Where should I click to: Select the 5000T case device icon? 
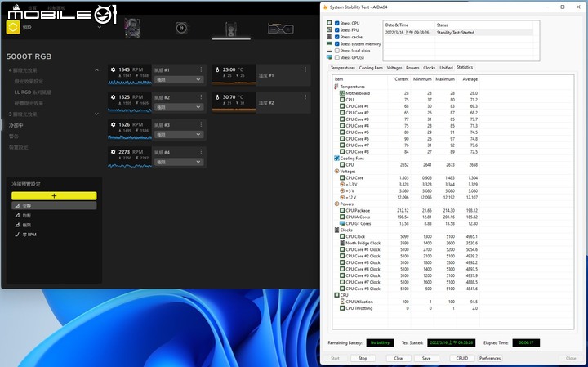[x=231, y=29]
